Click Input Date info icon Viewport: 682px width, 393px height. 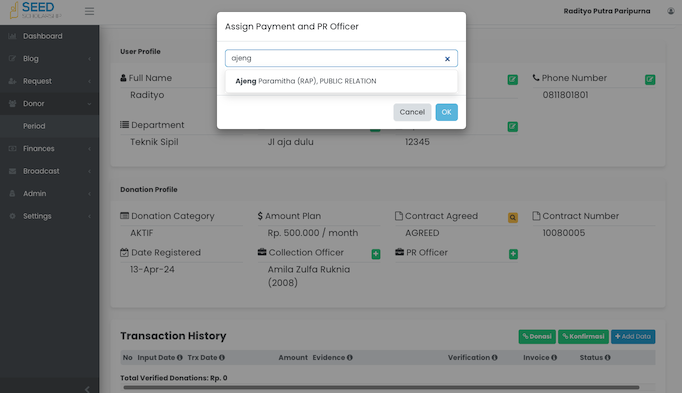[180, 357]
